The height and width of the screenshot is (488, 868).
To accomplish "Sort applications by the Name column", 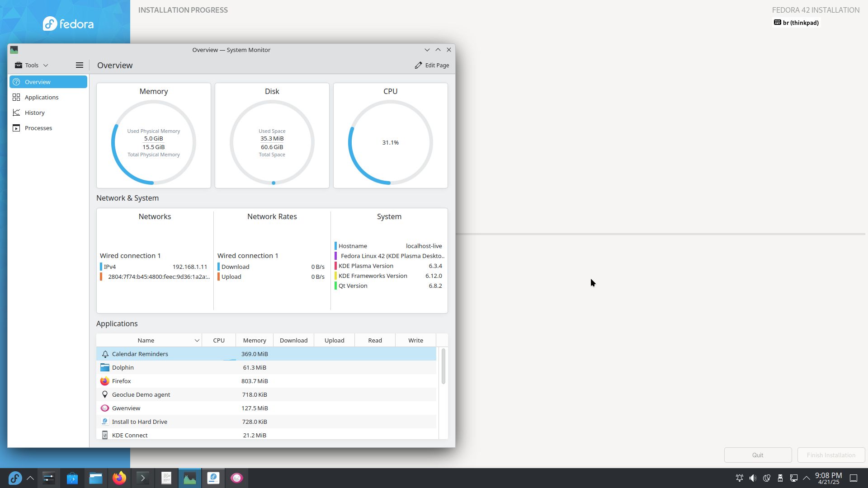I will click(x=149, y=340).
